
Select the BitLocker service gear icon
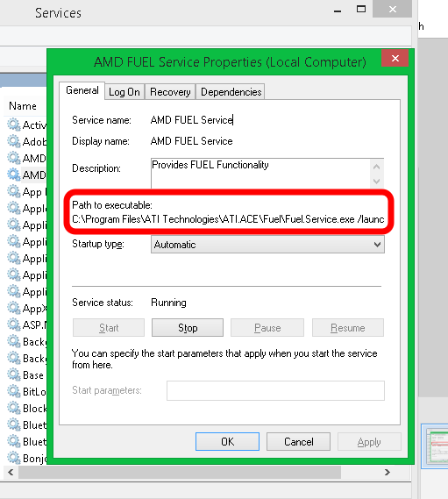(x=14, y=391)
